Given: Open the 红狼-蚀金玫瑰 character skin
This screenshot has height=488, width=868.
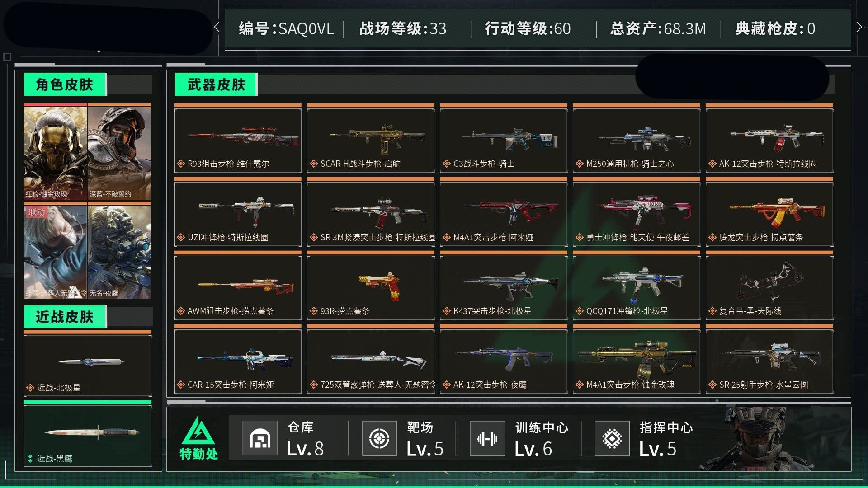Looking at the screenshot, I should click(x=55, y=152).
